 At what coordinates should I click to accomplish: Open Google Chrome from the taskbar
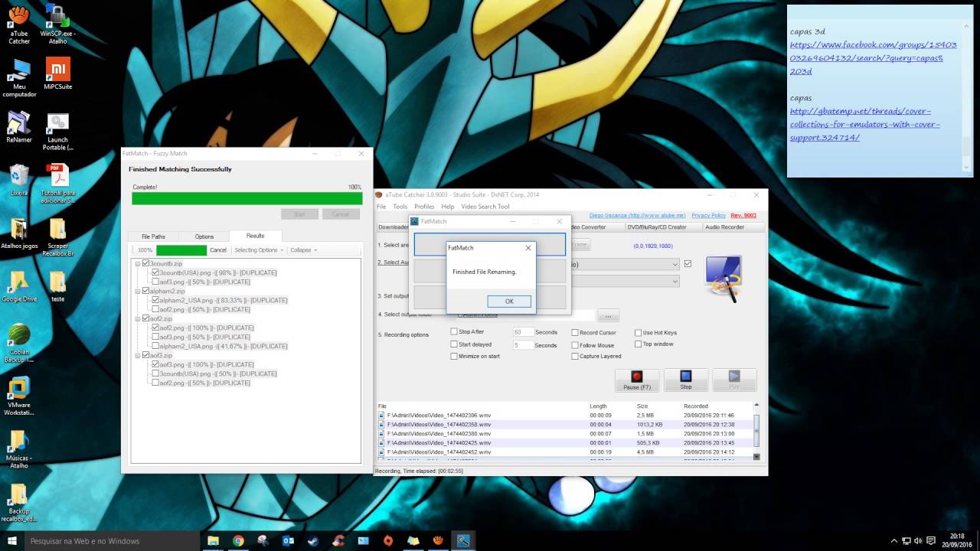tap(238, 541)
